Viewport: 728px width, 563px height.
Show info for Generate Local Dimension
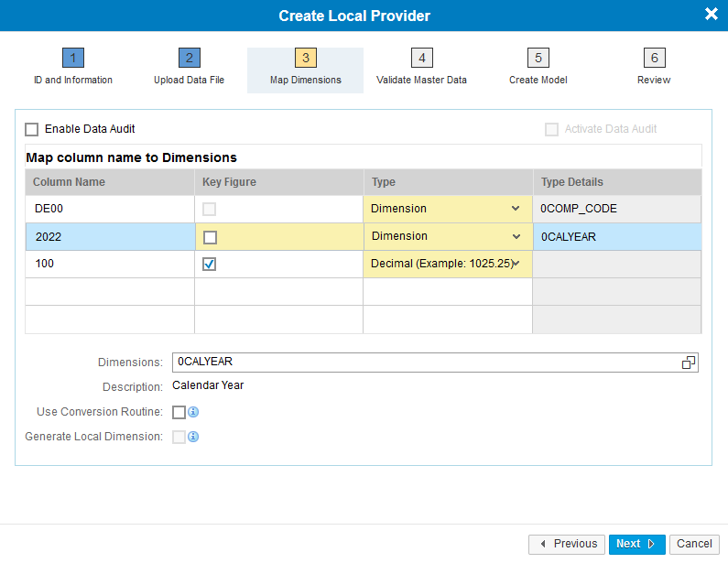pos(193,437)
